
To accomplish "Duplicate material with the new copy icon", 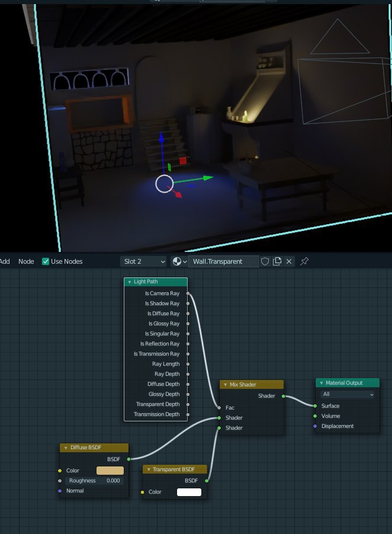I will [x=277, y=261].
